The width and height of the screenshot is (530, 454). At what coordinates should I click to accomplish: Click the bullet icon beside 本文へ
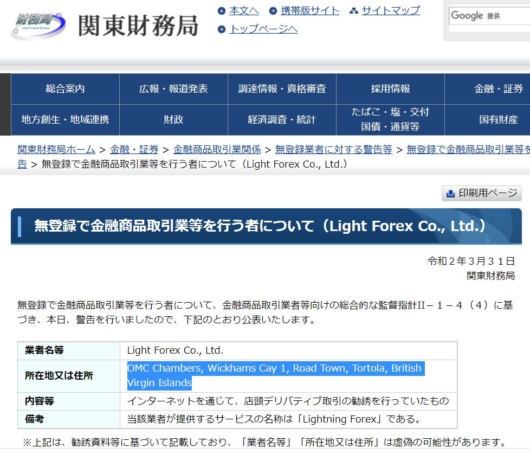[221, 11]
